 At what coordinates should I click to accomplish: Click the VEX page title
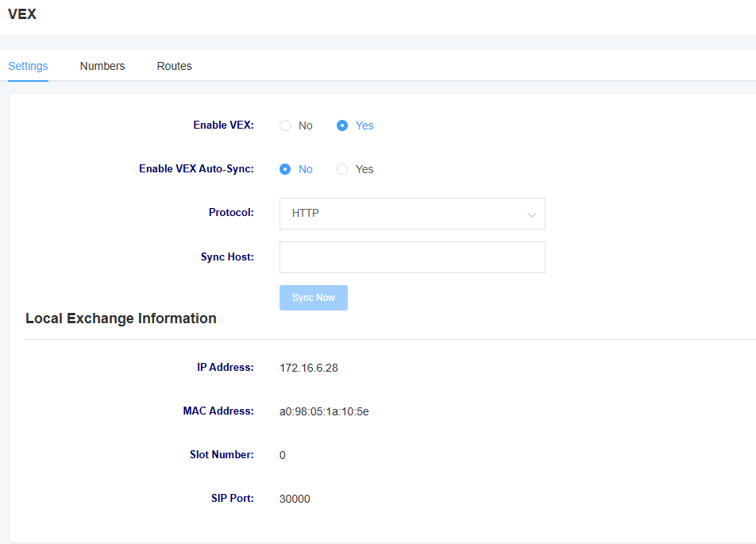[x=22, y=14]
